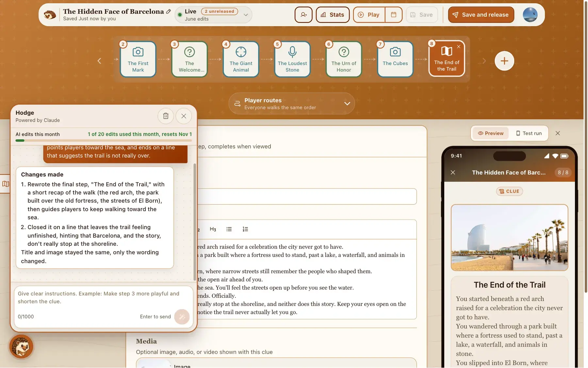Click the beach image in phone preview
588x368 pixels.
[x=509, y=238]
